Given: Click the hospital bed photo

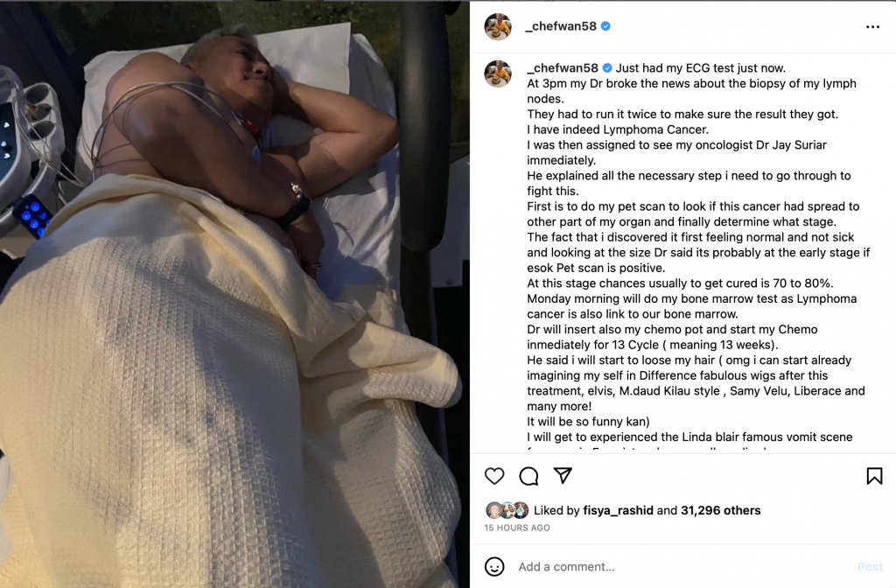Looking at the screenshot, I should click(234, 294).
